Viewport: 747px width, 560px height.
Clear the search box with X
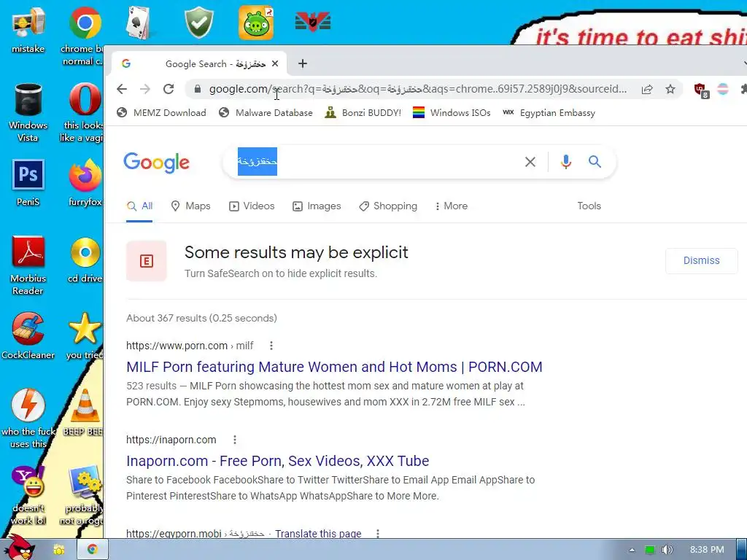pos(530,162)
